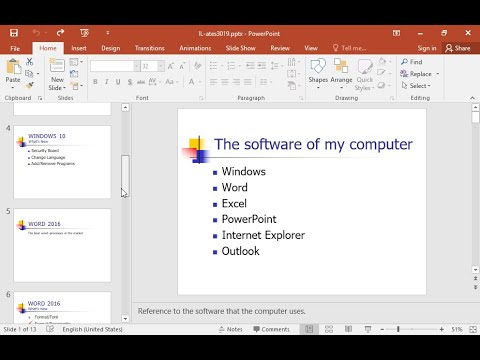Start Slide Show from status bar icon

(x=368, y=329)
